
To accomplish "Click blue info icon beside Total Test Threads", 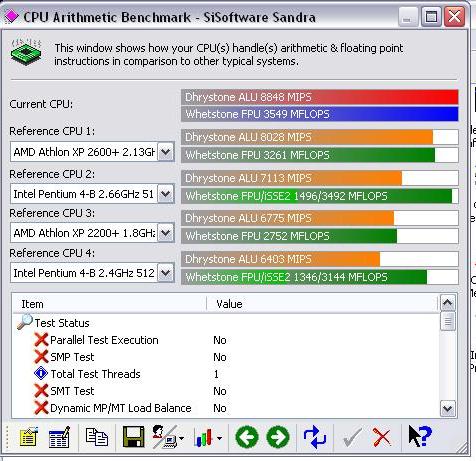I will [41, 373].
